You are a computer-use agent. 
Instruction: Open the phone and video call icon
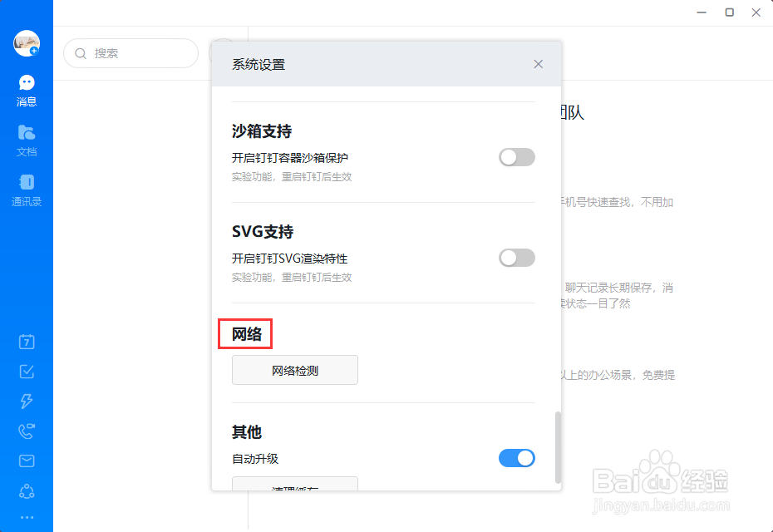pos(27,431)
